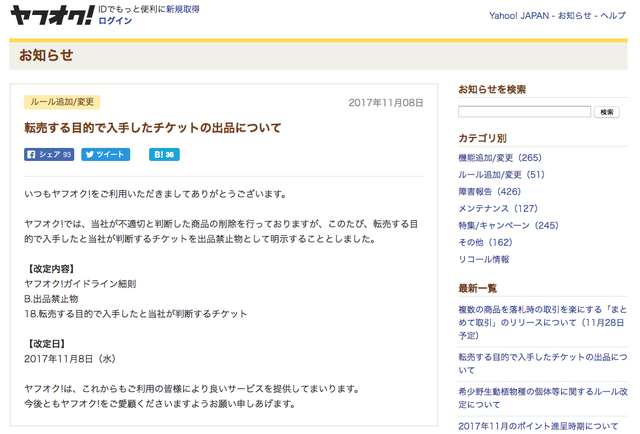Viewport: 640px width, 434px height.
Task: Click the 【改定内容】 heading text
Action: (51, 269)
